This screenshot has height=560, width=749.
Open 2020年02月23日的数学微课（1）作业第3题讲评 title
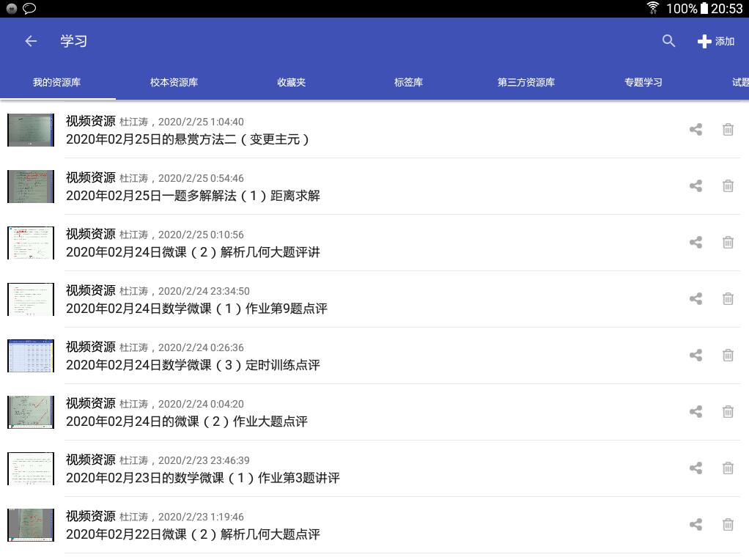click(202, 478)
